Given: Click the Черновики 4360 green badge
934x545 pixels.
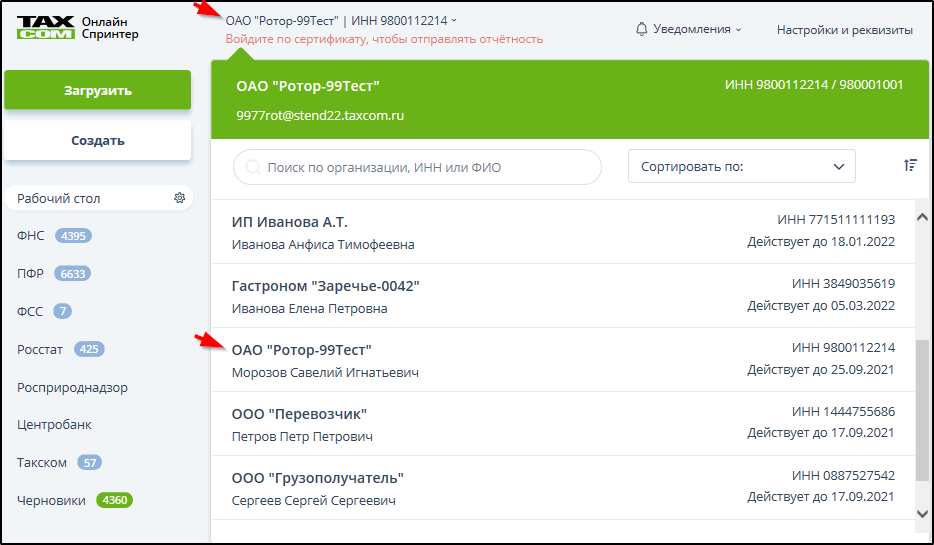Looking at the screenshot, I should point(114,500).
